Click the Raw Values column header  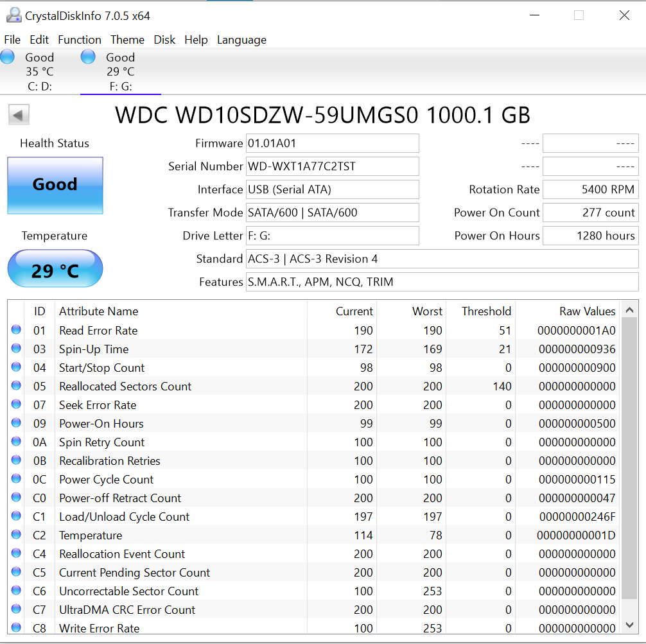tap(587, 311)
